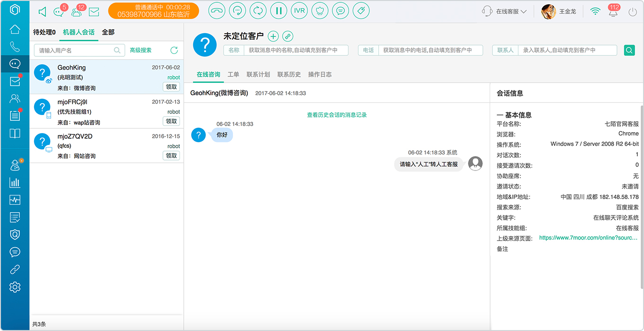Switch to 待处理0 tab
The image size is (644, 331).
click(x=44, y=32)
